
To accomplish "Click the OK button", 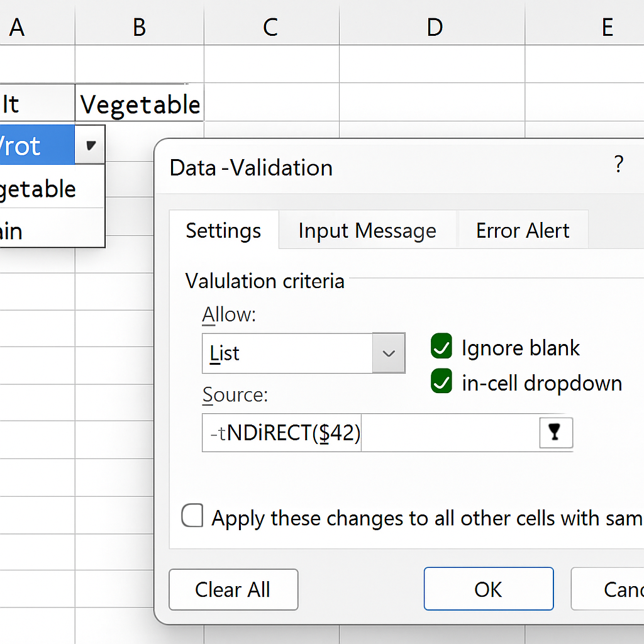I will 488,589.
